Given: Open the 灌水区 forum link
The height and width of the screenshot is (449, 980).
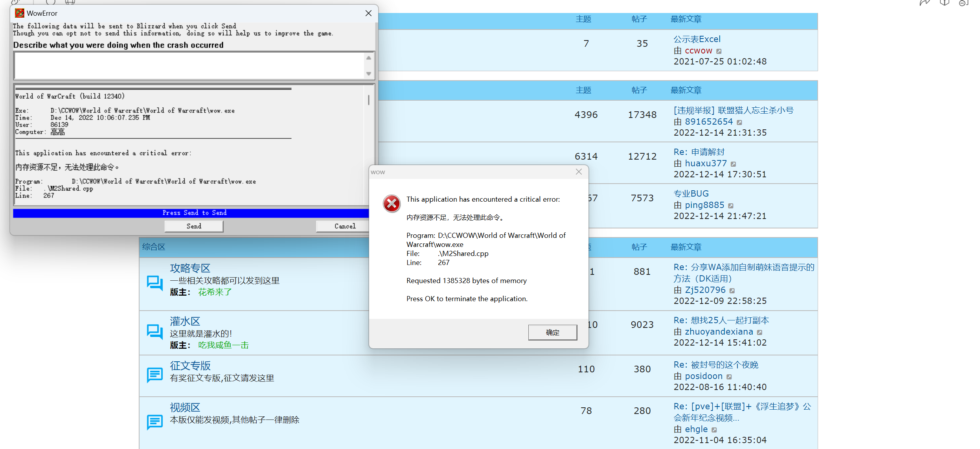Looking at the screenshot, I should (x=185, y=321).
